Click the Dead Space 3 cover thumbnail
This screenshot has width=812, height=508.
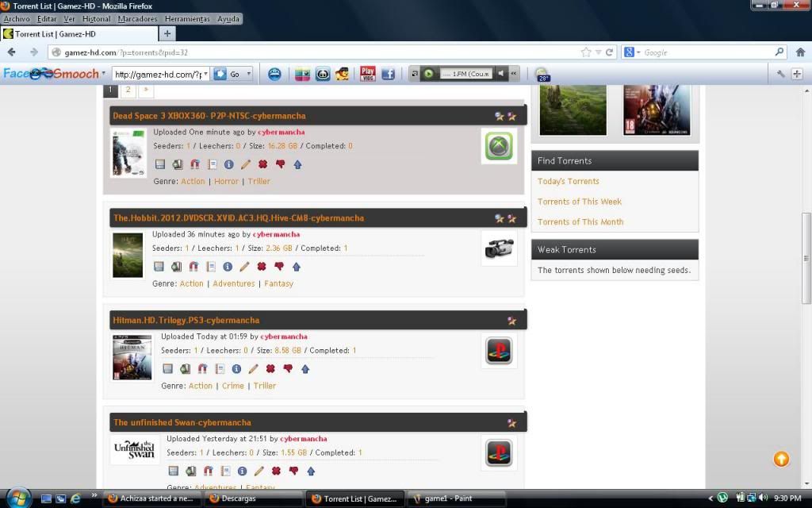129,153
